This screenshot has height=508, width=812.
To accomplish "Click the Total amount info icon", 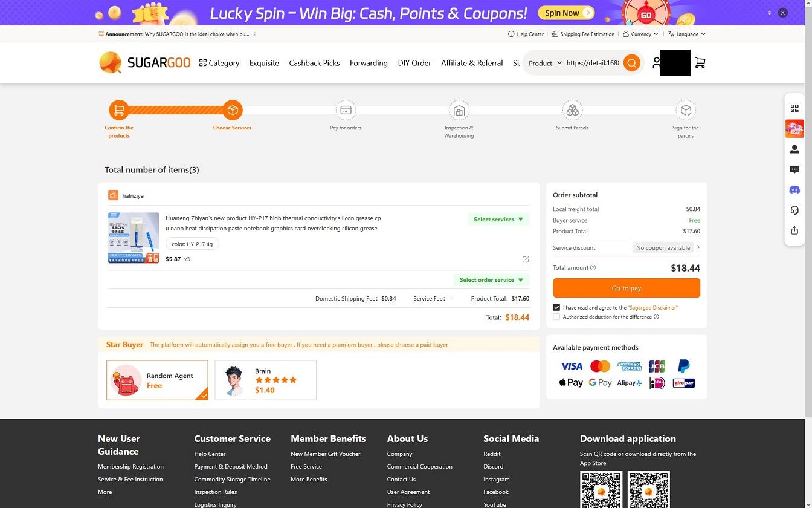I will [x=593, y=268].
